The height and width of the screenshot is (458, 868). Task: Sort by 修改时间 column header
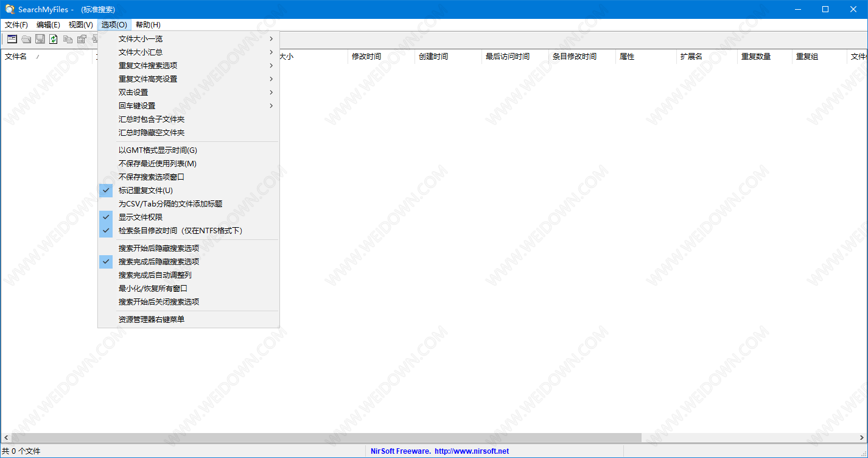(x=381, y=57)
